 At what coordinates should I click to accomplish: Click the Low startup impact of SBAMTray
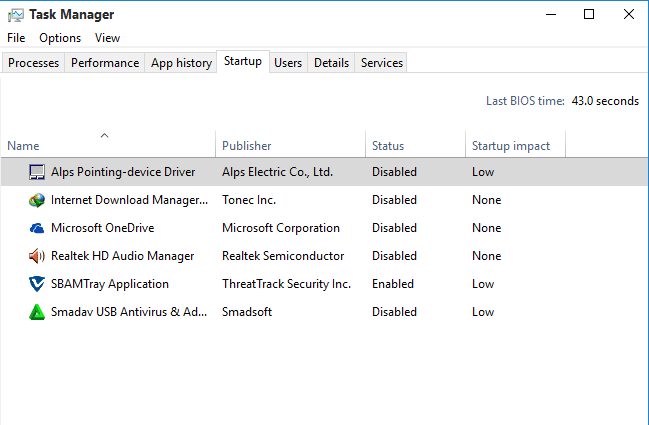coord(483,284)
